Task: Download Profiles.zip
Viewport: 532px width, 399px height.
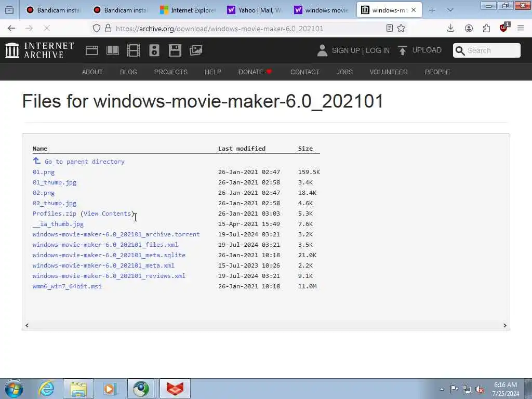Action: tap(54, 214)
